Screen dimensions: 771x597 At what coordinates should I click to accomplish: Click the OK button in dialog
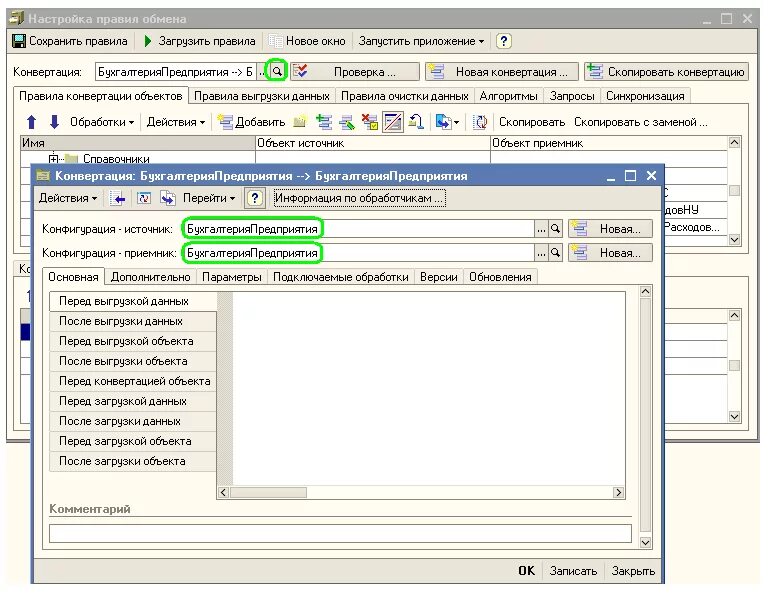pyautogui.click(x=526, y=571)
